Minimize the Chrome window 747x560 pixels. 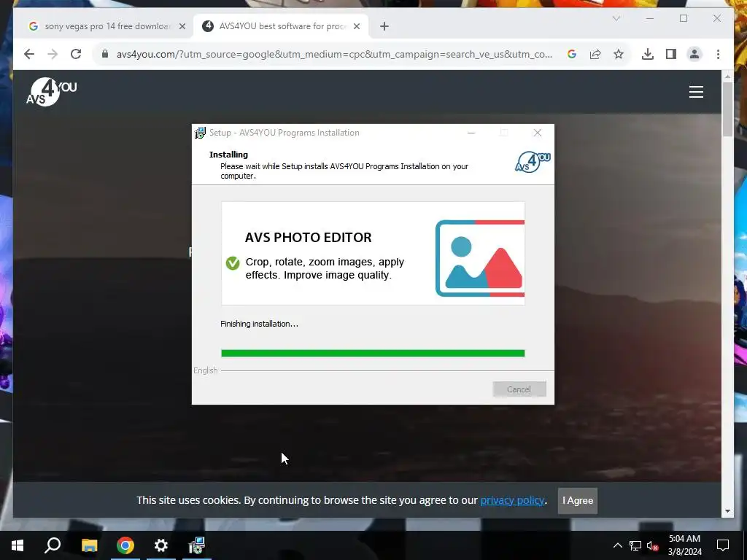point(650,18)
